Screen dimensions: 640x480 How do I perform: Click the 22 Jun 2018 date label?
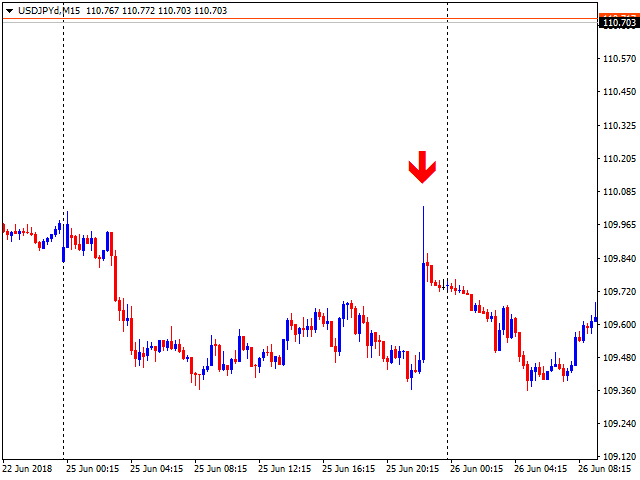pyautogui.click(x=27, y=467)
